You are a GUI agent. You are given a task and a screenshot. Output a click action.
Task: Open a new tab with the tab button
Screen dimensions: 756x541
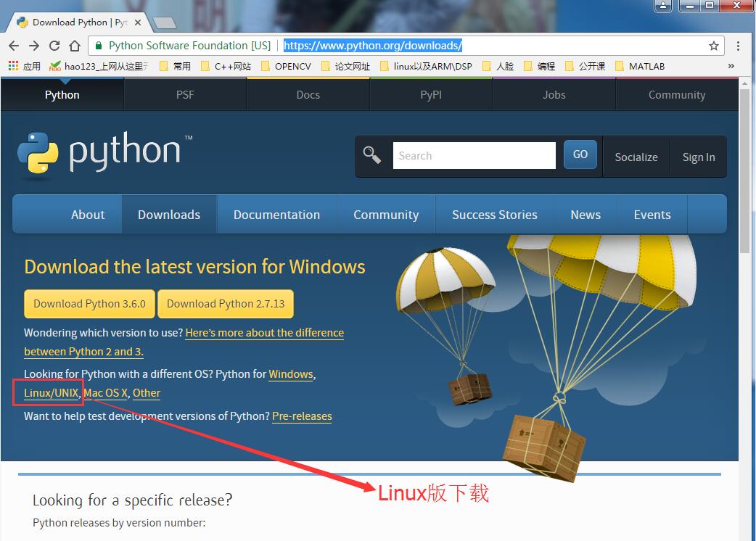165,22
